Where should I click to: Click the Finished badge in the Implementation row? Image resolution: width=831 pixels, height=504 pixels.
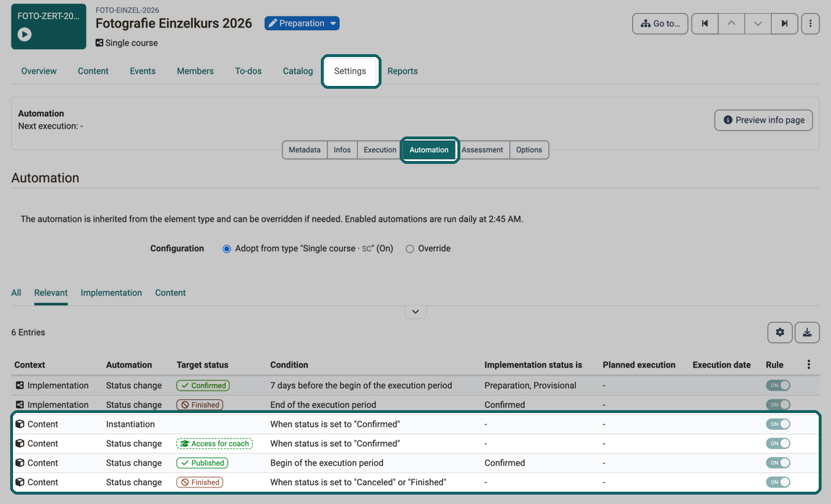coord(199,404)
